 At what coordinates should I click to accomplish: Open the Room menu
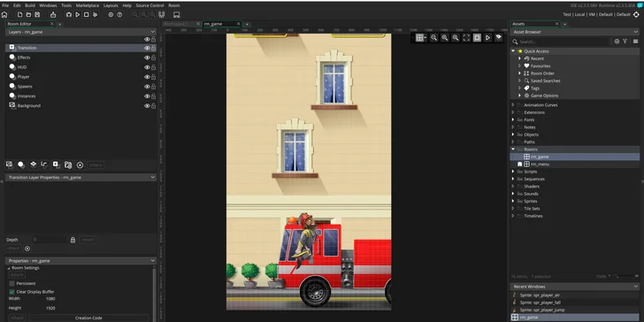coord(173,5)
